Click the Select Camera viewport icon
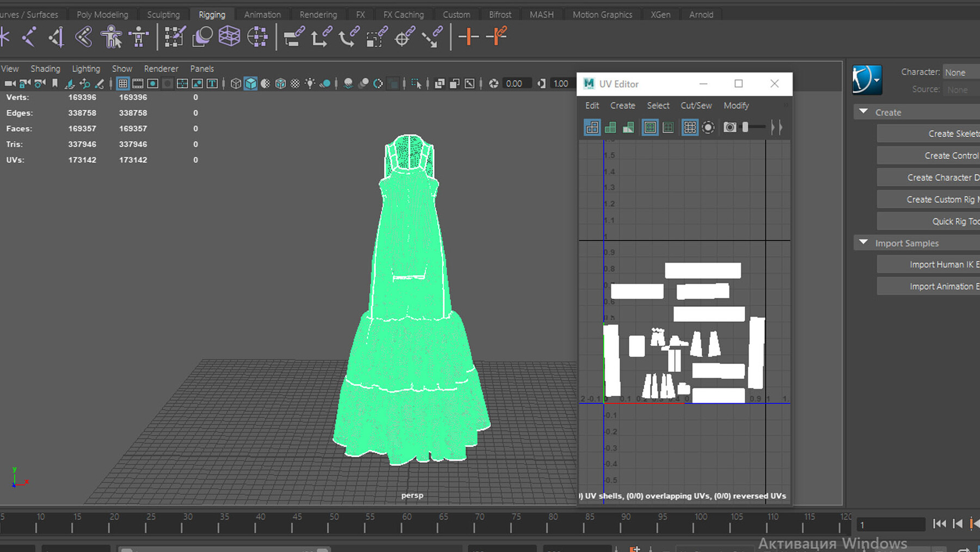 point(10,83)
